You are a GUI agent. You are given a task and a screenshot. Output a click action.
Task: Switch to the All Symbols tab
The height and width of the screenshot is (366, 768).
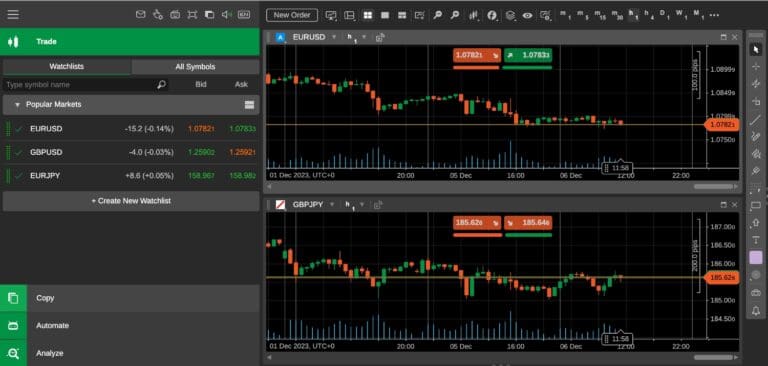coord(195,67)
